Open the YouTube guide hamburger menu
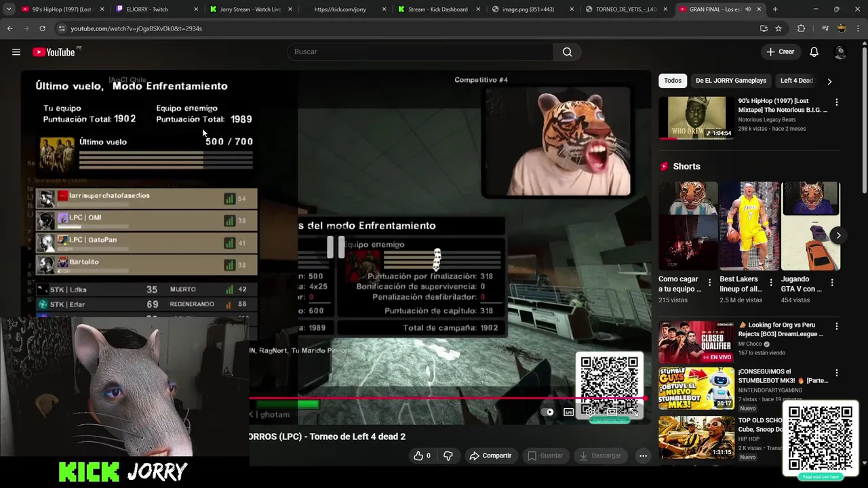Viewport: 868px width, 488px height. coord(16,52)
